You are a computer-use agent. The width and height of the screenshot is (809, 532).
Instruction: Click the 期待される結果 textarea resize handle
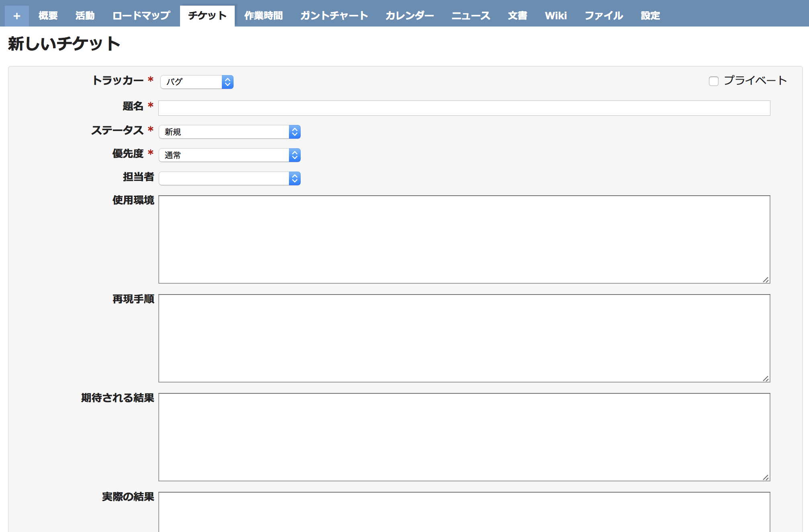tap(766, 477)
